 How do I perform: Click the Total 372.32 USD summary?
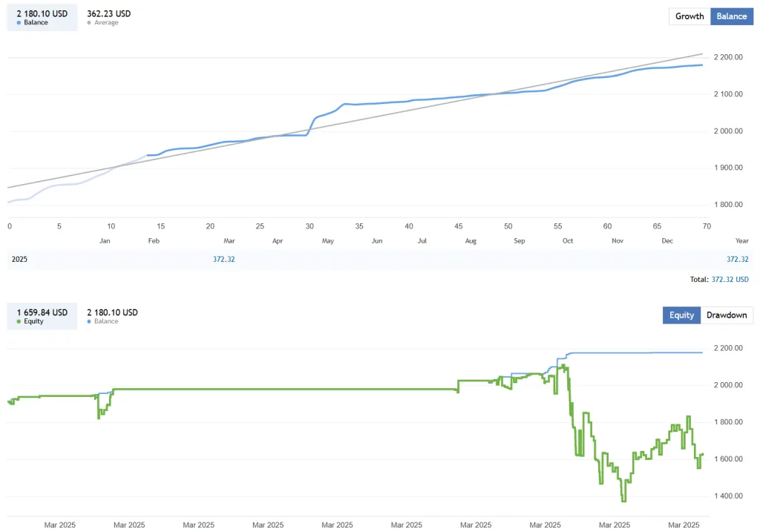pos(718,279)
